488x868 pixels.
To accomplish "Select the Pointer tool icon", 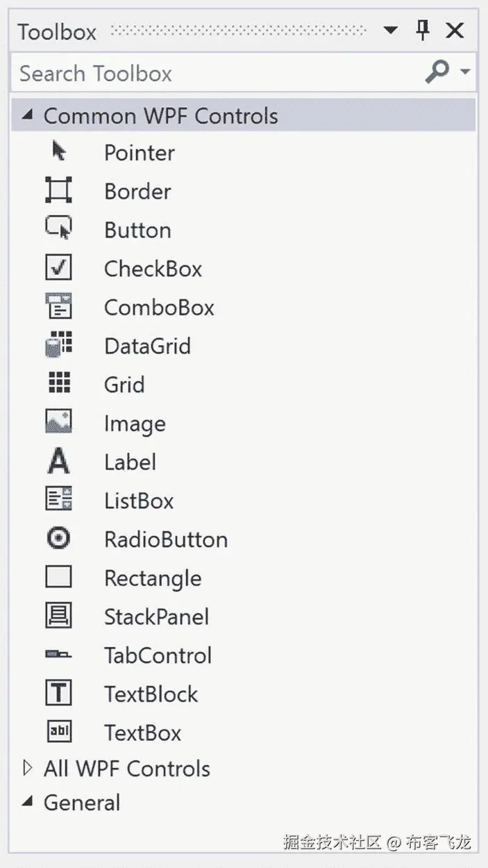I will pos(59,151).
